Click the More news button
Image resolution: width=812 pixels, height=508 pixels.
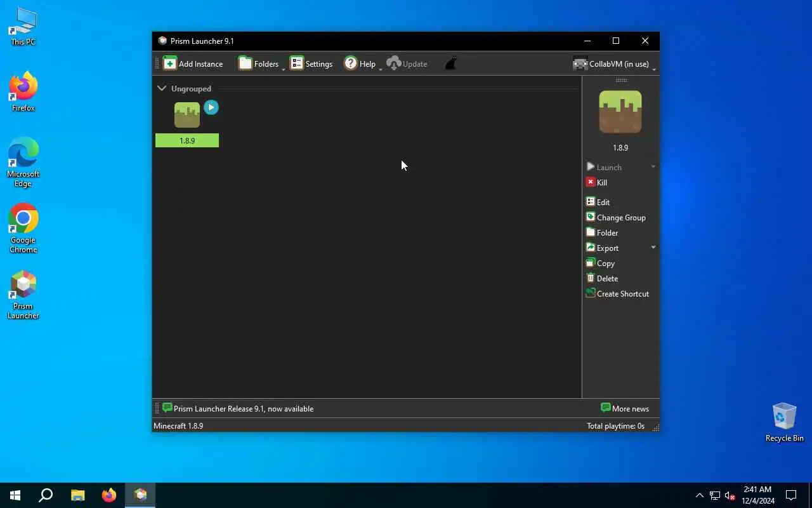625,408
